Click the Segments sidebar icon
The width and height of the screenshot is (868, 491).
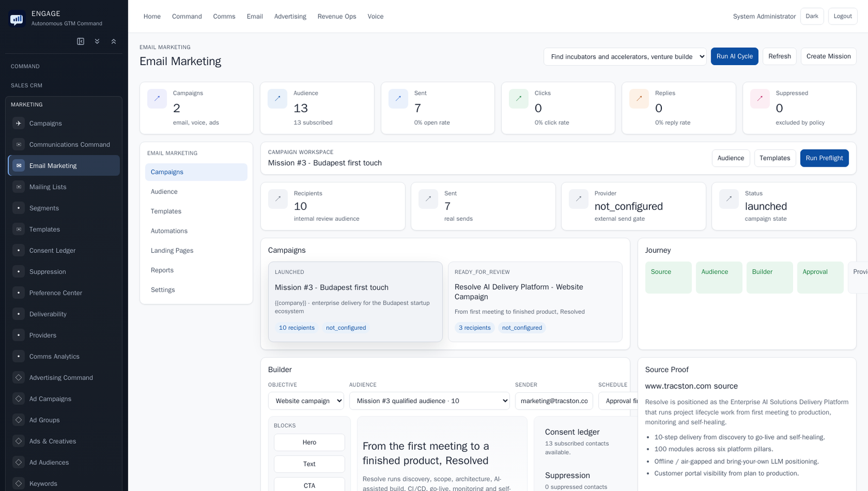pos(18,208)
